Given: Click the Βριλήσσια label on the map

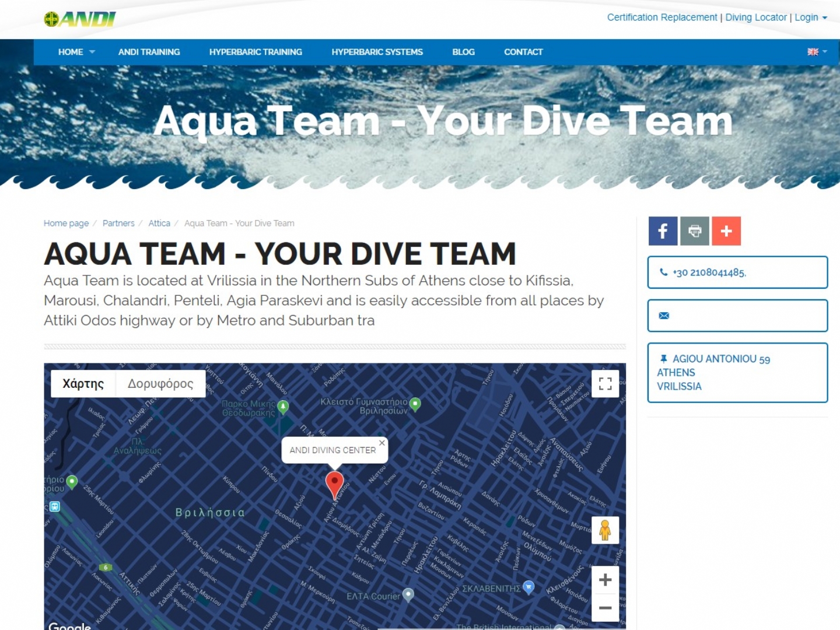Looking at the screenshot, I should click(210, 512).
